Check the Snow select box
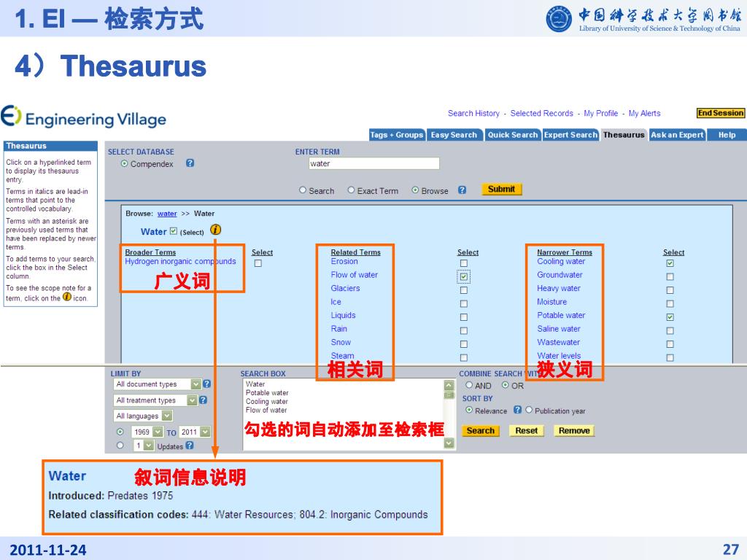747x560 pixels. (463, 344)
